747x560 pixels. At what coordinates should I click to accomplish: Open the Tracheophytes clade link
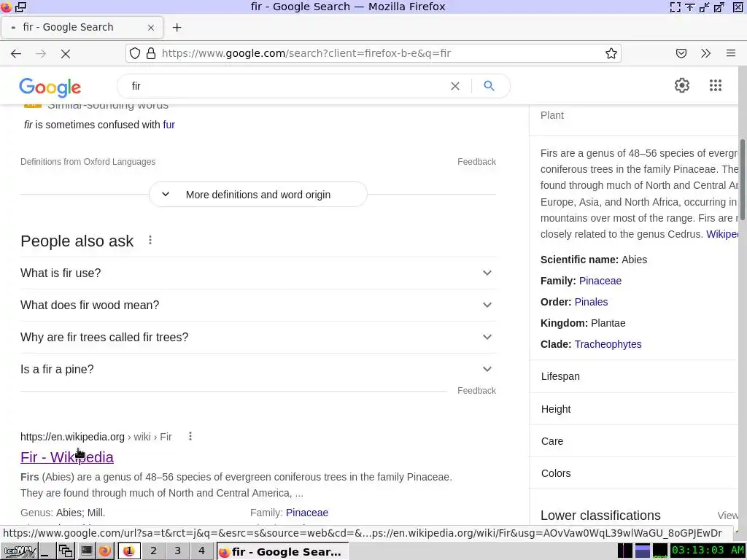(608, 344)
